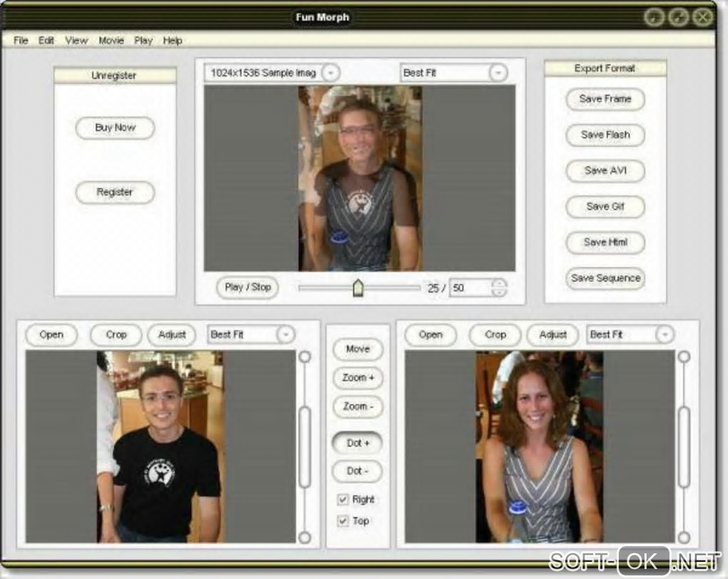Maximize the Fun Morph window
This screenshot has height=579, width=728.
click(x=678, y=17)
